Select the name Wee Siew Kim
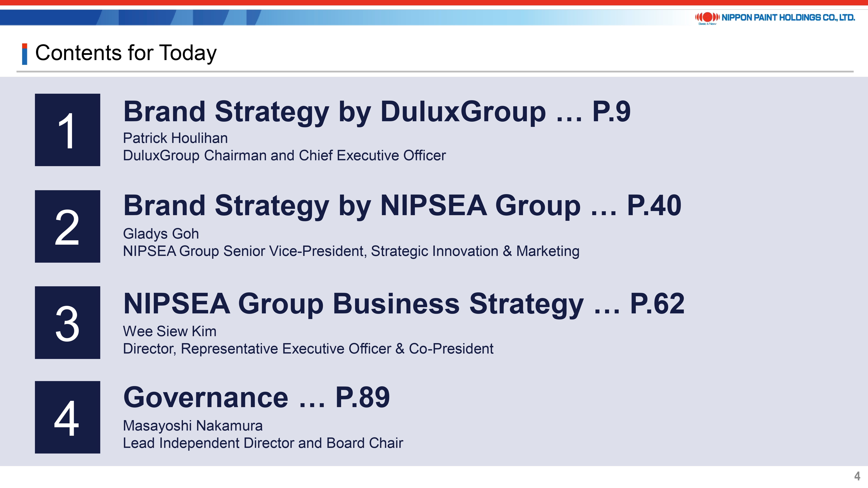 pos(169,331)
